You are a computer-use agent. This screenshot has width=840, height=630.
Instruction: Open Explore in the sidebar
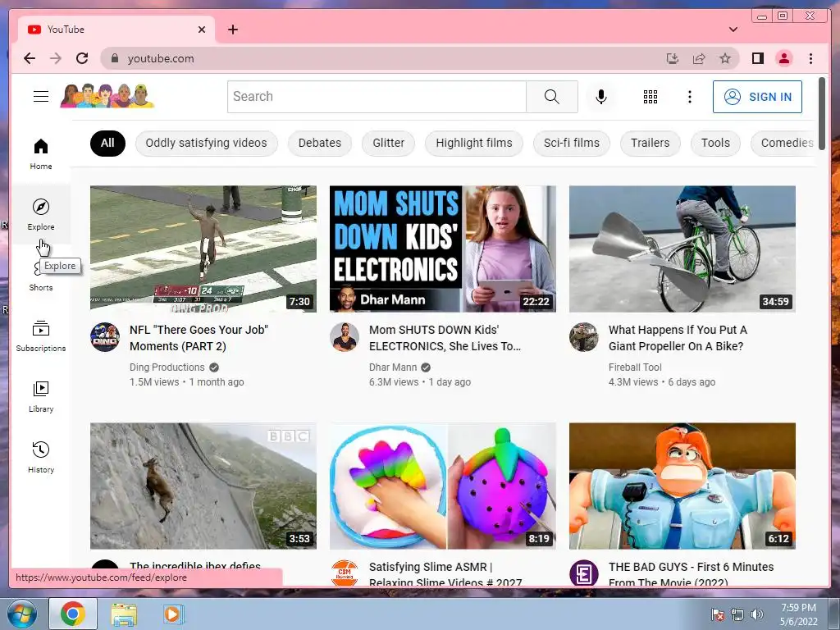coord(41,214)
